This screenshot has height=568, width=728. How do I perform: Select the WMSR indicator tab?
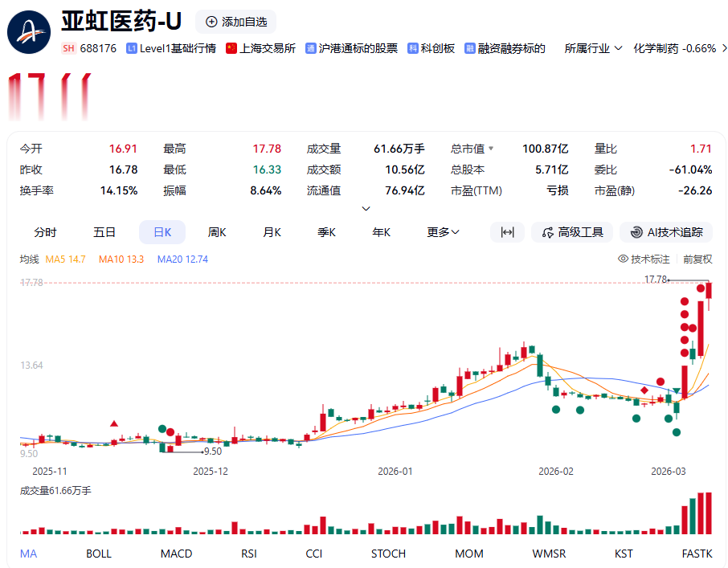[549, 554]
